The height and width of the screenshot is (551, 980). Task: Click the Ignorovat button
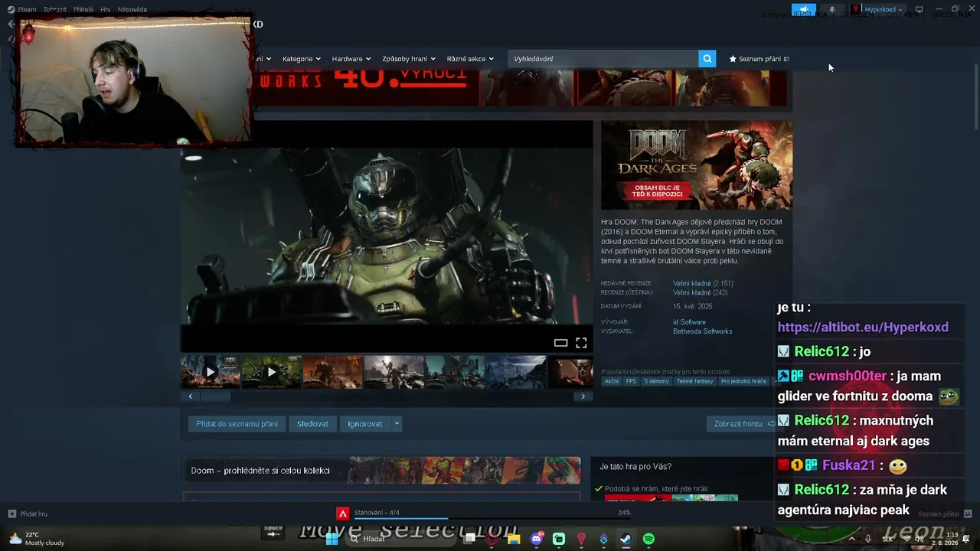(365, 424)
